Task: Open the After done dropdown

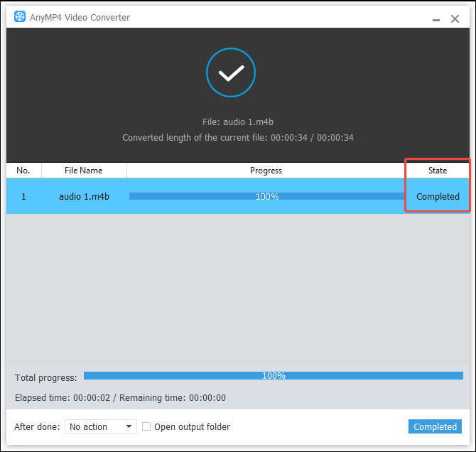Action: coord(101,426)
